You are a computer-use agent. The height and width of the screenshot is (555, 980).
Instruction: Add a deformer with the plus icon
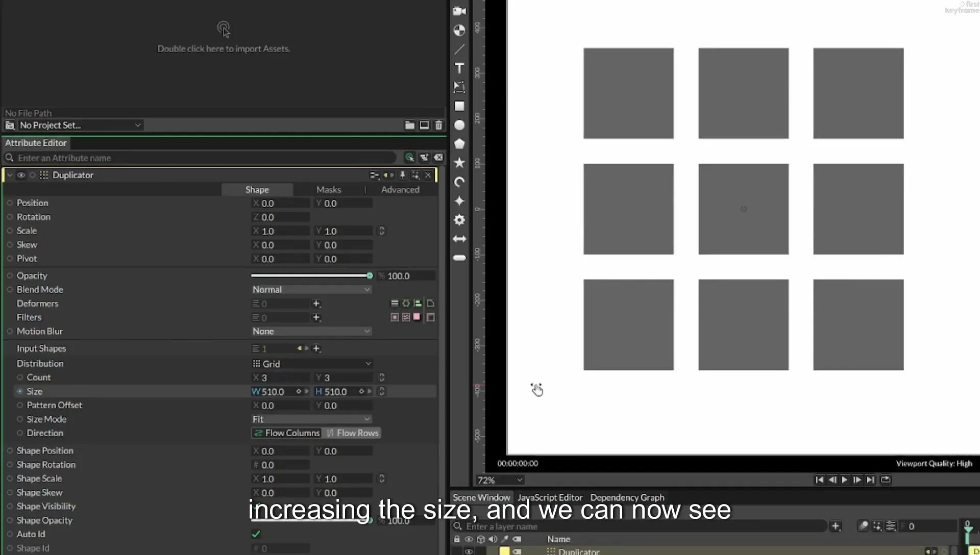[316, 304]
